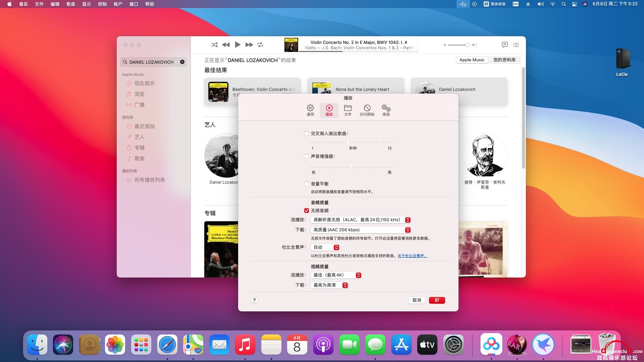The width and height of the screenshot is (644, 362).
Task: Show the Up Next queue list icon
Action: pos(516,45)
